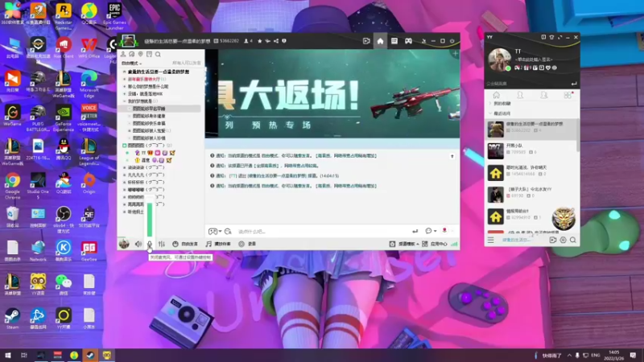This screenshot has height=362, width=644.
Task: Select user TT in the channel member list
Action: [x=143, y=153]
